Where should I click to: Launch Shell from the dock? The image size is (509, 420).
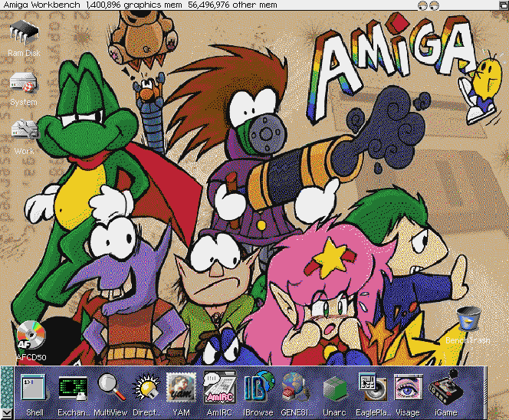(x=34, y=388)
